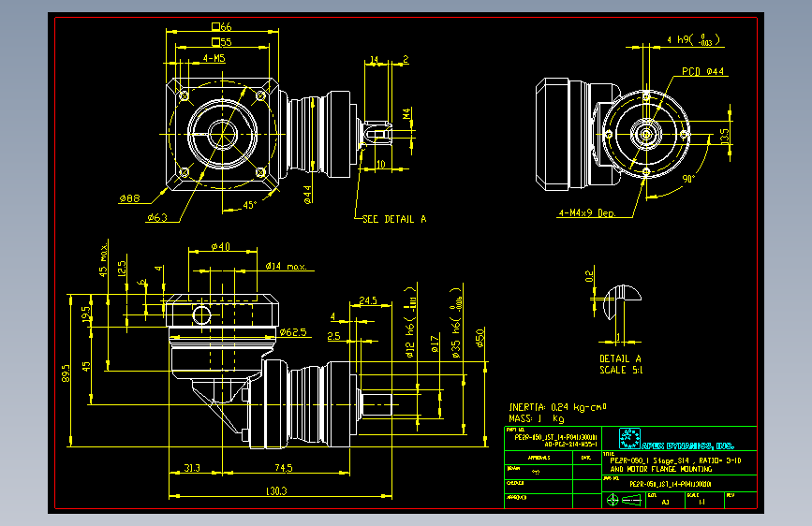Select the 4 h9 keyway tolerance label
This screenshot has width=812, height=526.
pyautogui.click(x=693, y=40)
